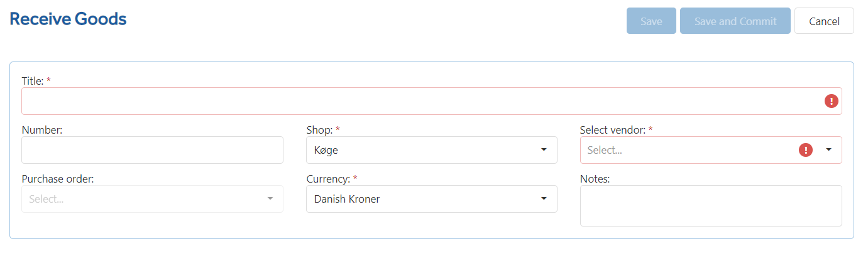
Task: Expand the Purchase order dropdown arrow
Action: coord(270,199)
